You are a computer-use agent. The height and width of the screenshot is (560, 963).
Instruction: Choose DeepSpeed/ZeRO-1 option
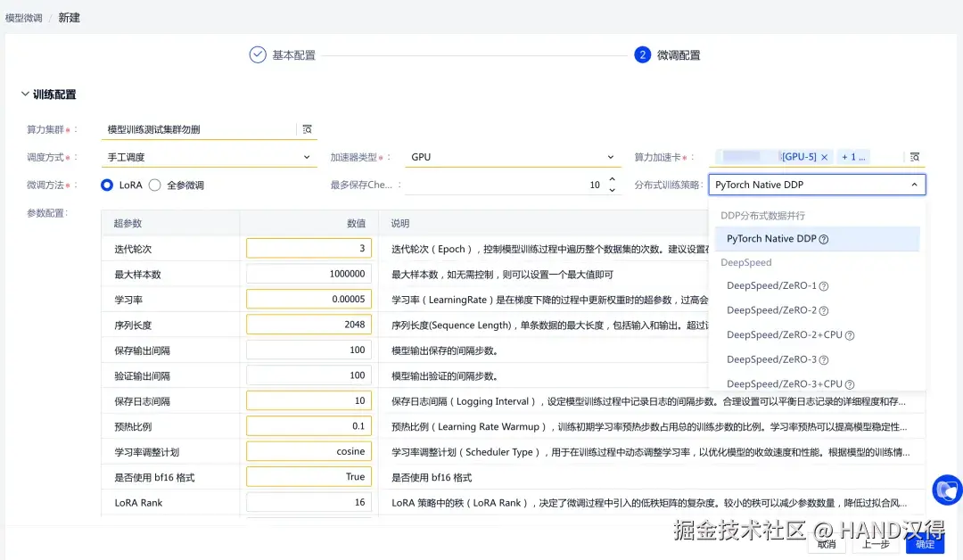tap(817, 285)
